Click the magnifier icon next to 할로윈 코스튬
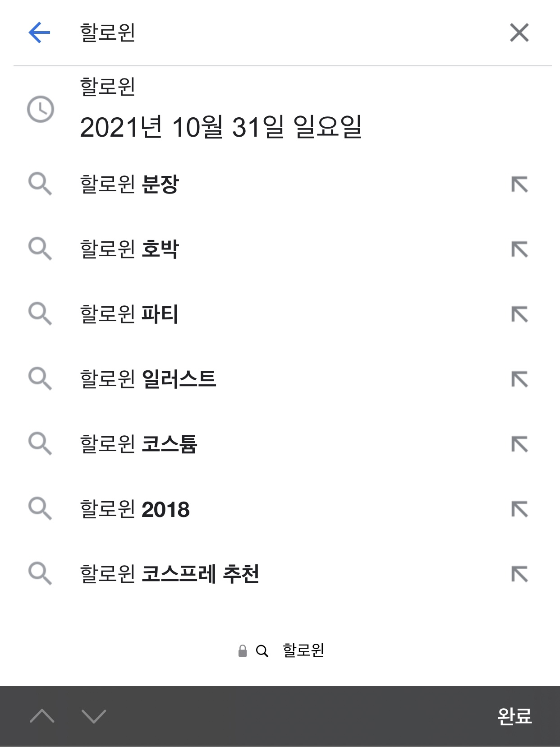The width and height of the screenshot is (560, 747). coord(40,444)
